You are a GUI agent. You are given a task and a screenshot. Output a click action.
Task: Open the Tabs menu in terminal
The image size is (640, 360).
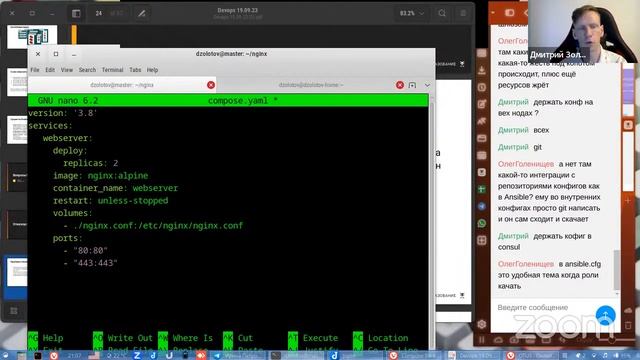click(x=135, y=70)
